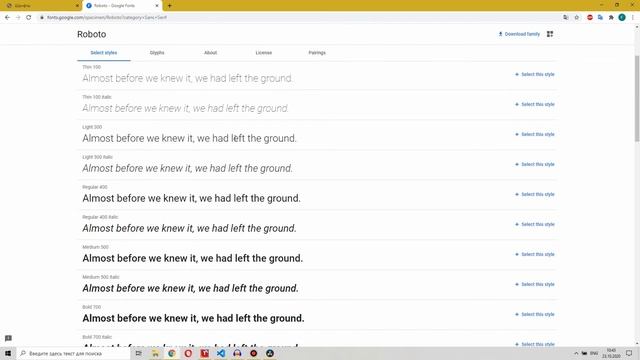Click the Windows taskbar search box
This screenshot has width=640, height=360.
73,353
